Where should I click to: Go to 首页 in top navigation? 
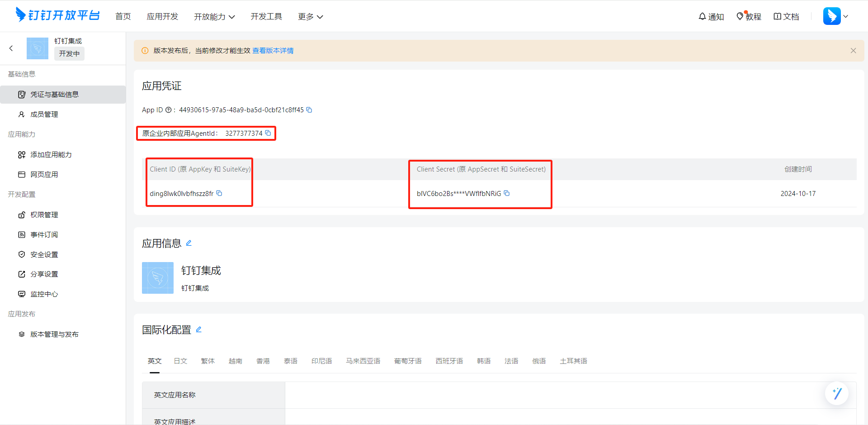coord(123,17)
